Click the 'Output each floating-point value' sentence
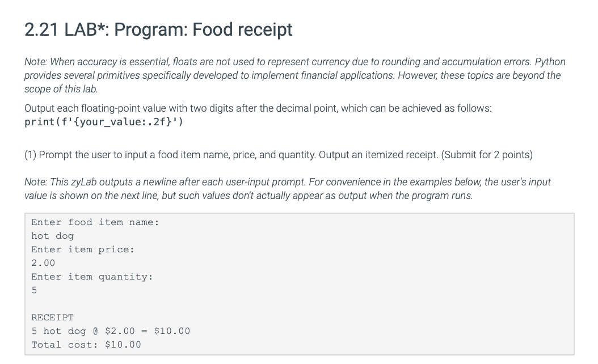This screenshot has height=364, width=598. [258, 108]
